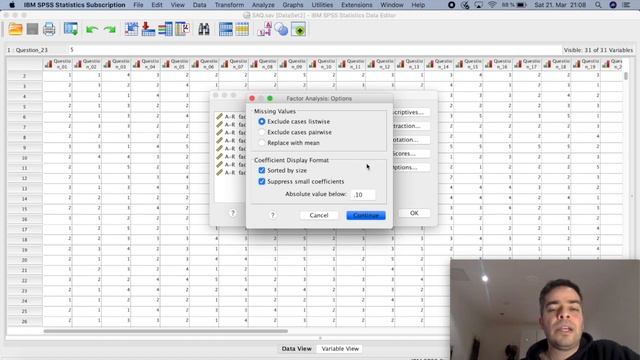Select Exclude cases listwise
The width and height of the screenshot is (640, 360).
coord(262,122)
